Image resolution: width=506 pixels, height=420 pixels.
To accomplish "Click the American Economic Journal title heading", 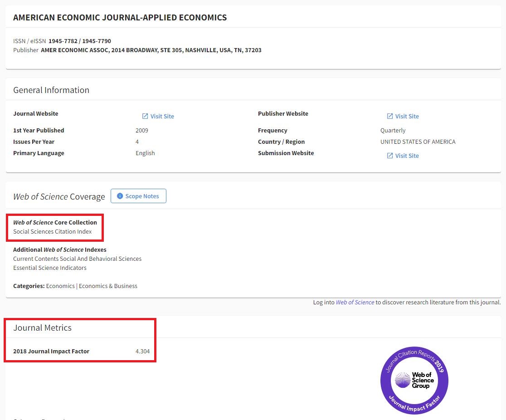I will [x=120, y=18].
